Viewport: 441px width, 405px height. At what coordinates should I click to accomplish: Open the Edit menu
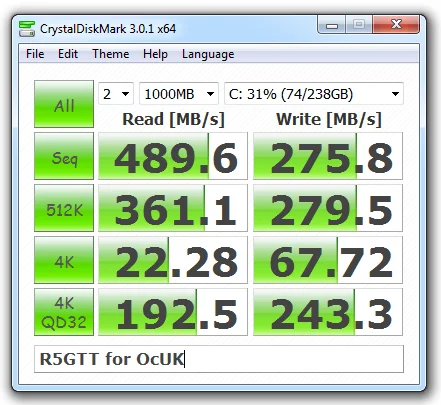(x=68, y=54)
